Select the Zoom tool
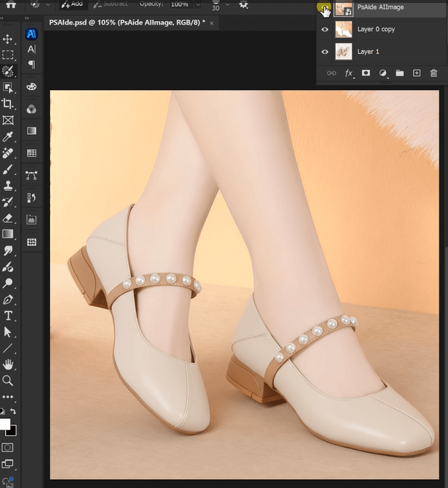The image size is (448, 488). [8, 381]
